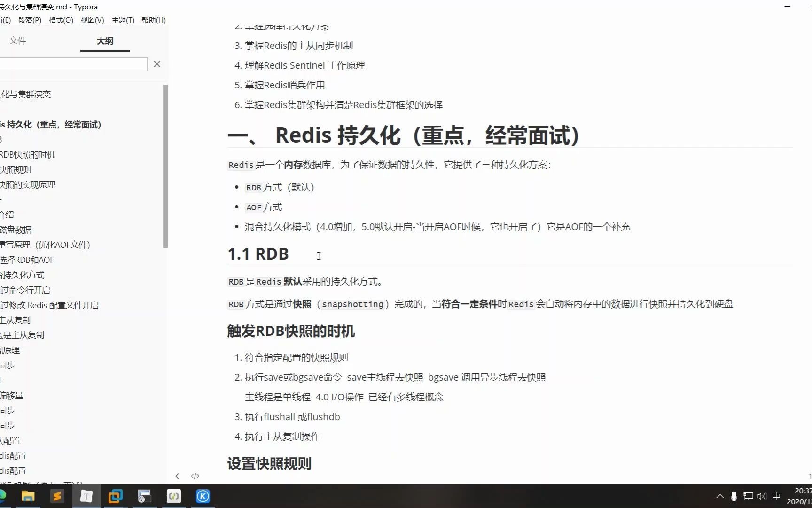Click list item 2 about save或bgsave命令
812x508 pixels.
point(395,377)
